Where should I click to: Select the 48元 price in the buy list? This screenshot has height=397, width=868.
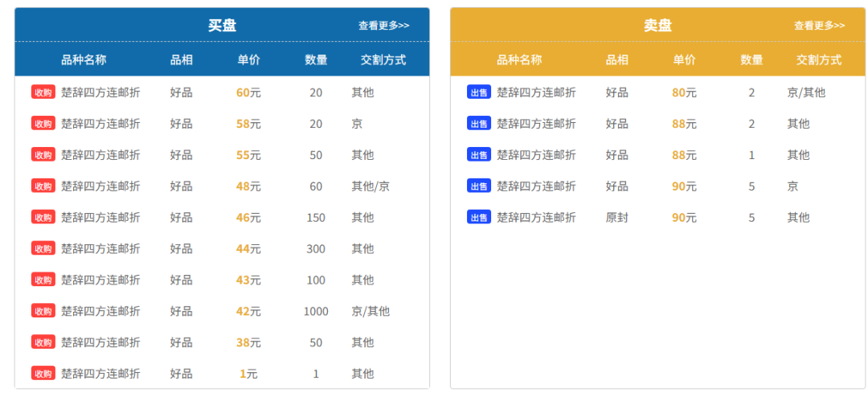pos(248,186)
